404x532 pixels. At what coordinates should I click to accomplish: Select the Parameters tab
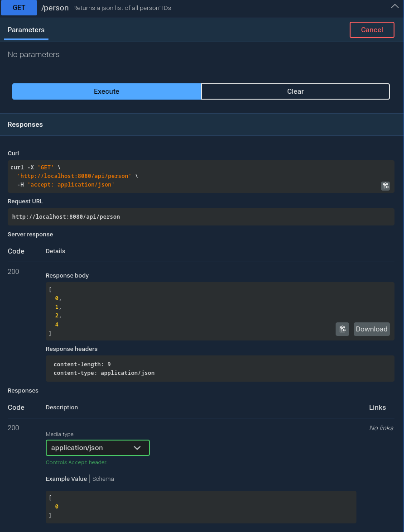tap(26, 30)
